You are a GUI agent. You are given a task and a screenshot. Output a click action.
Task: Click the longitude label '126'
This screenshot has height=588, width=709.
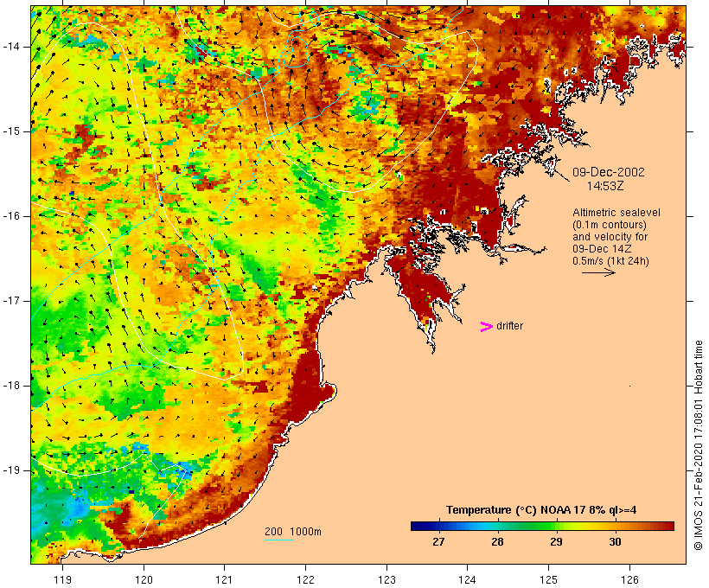629,579
